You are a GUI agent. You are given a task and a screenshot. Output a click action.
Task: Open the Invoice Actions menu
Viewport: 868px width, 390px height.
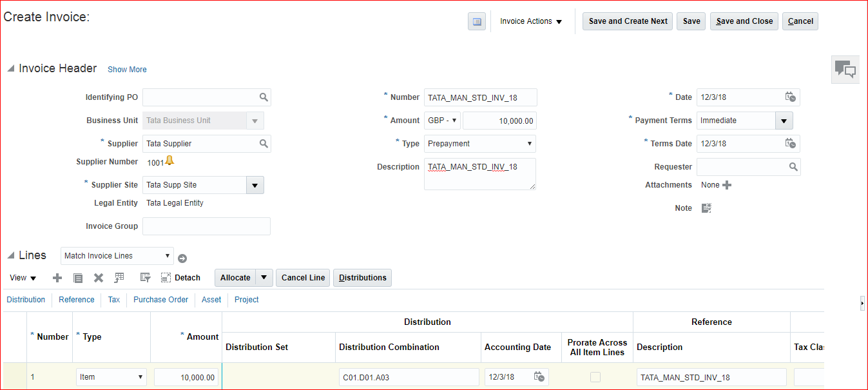pos(531,21)
